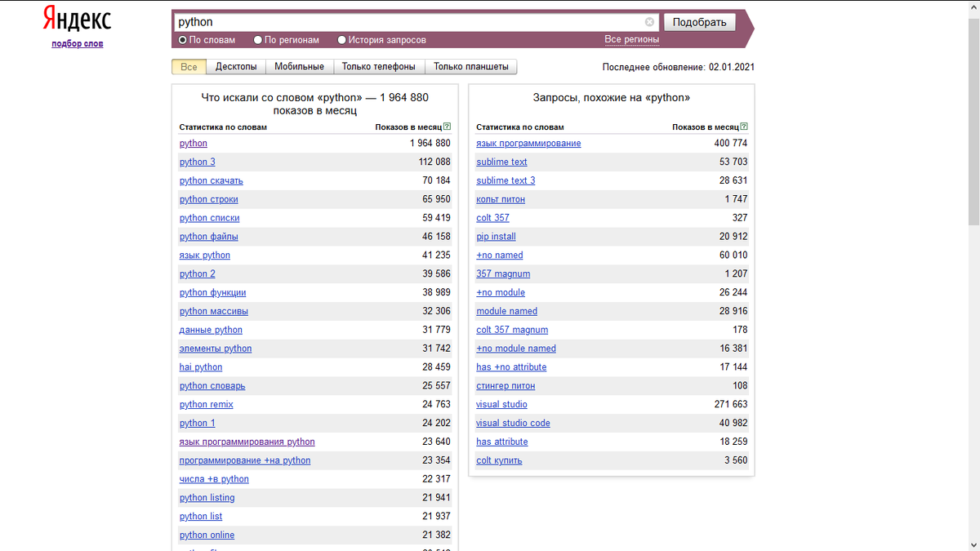Open the 'colt 357 magnum' link

click(x=513, y=331)
